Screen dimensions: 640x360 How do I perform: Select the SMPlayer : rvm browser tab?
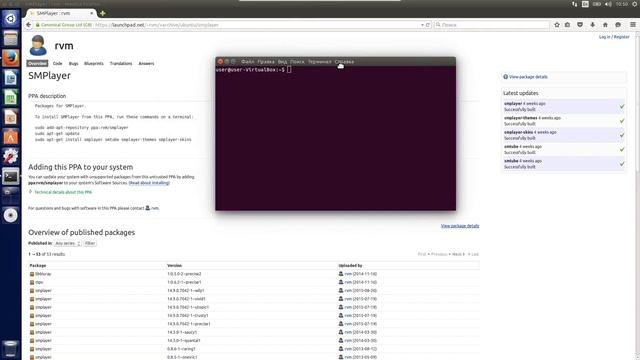[60, 13]
